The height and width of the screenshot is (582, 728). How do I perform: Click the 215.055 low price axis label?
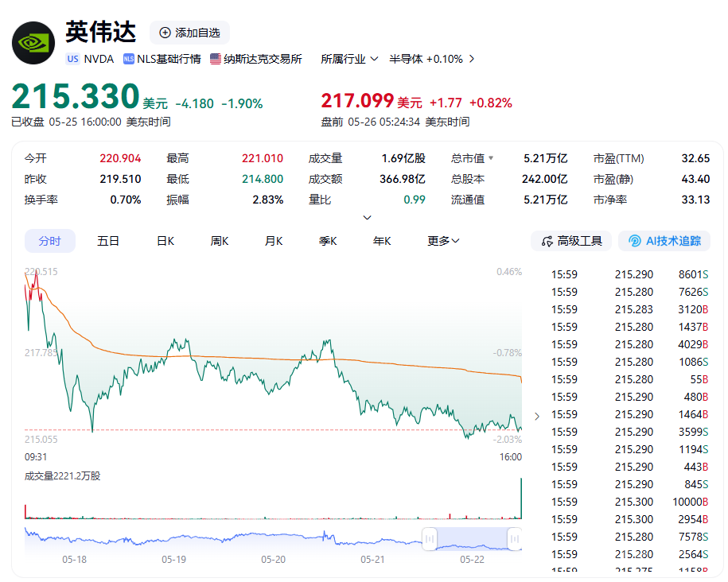(41, 439)
